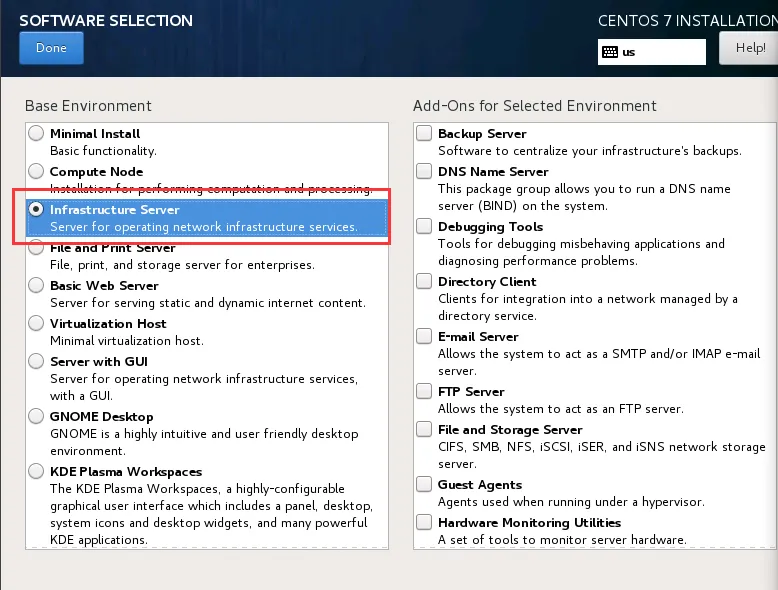Tick the FTP Server checkbox
The height and width of the screenshot is (590, 778).
(424, 392)
